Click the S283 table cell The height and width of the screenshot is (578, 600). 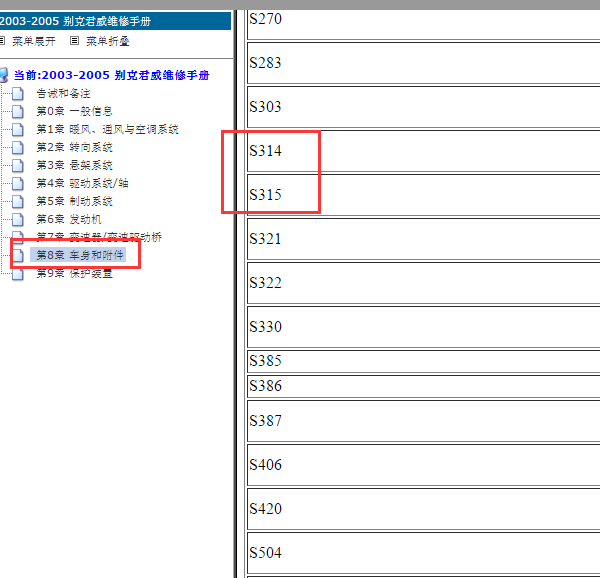(423, 63)
